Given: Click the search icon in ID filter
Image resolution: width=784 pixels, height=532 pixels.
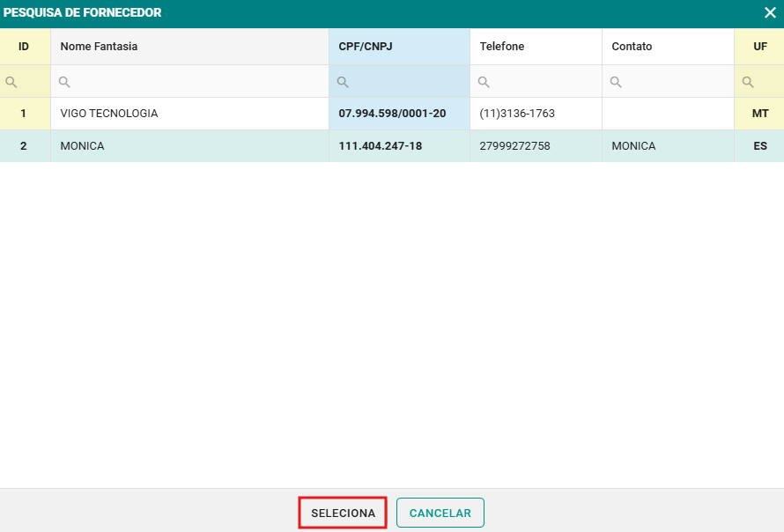Looking at the screenshot, I should point(11,82).
